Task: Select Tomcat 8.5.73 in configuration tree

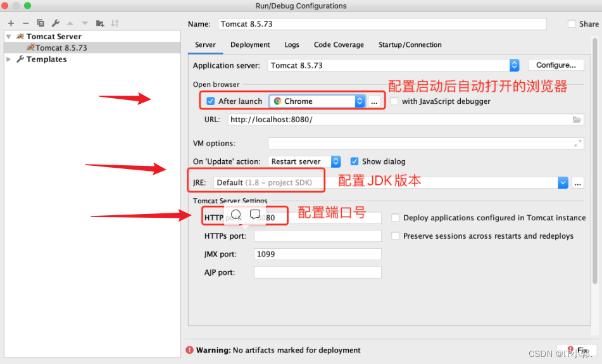Action: 92,47
